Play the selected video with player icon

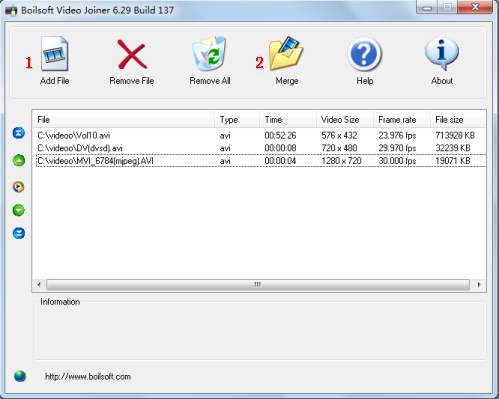19,187
